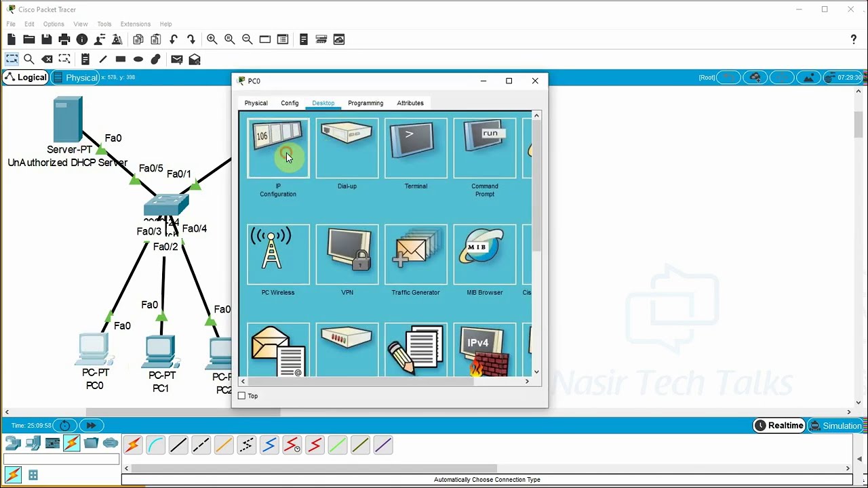Save the network with floppy icon
The image size is (868, 488).
tap(47, 39)
